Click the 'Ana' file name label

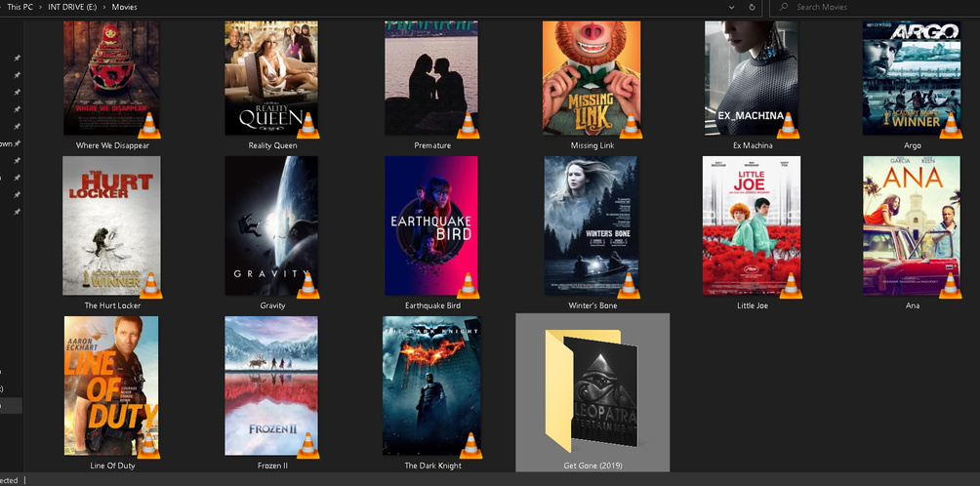[913, 305]
